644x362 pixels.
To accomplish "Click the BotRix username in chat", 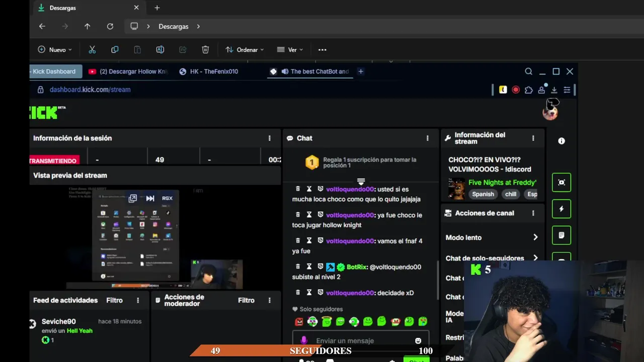I will coord(357,267).
